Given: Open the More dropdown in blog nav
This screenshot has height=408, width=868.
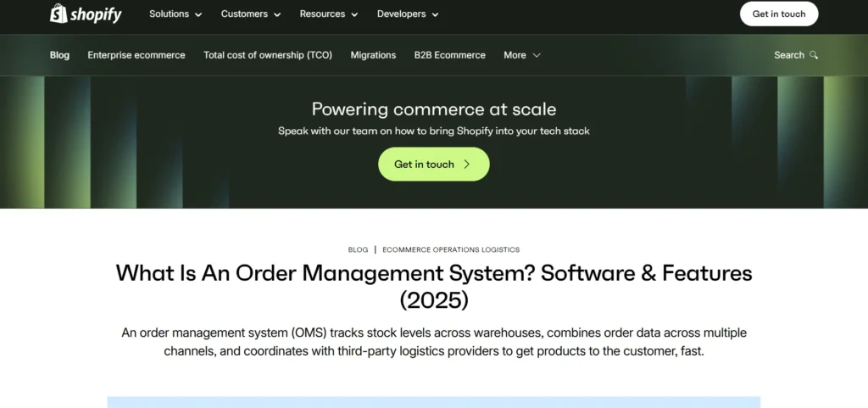Looking at the screenshot, I should pos(522,55).
